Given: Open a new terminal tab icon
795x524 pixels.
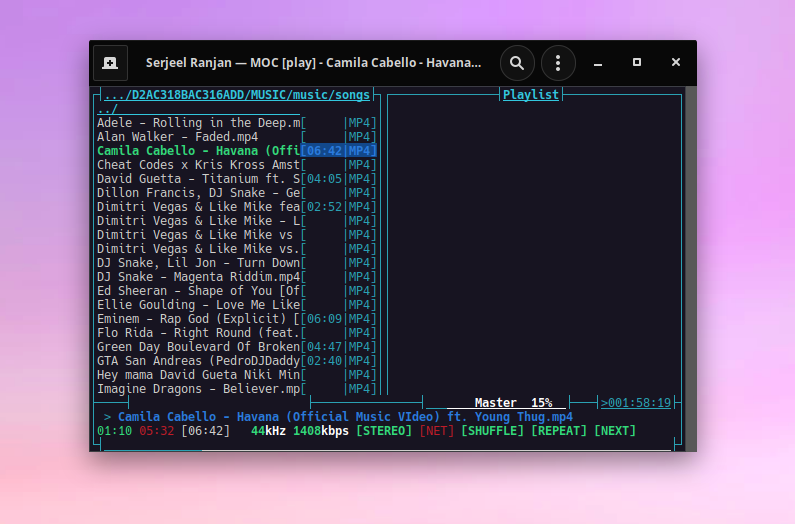Looking at the screenshot, I should tap(110, 63).
